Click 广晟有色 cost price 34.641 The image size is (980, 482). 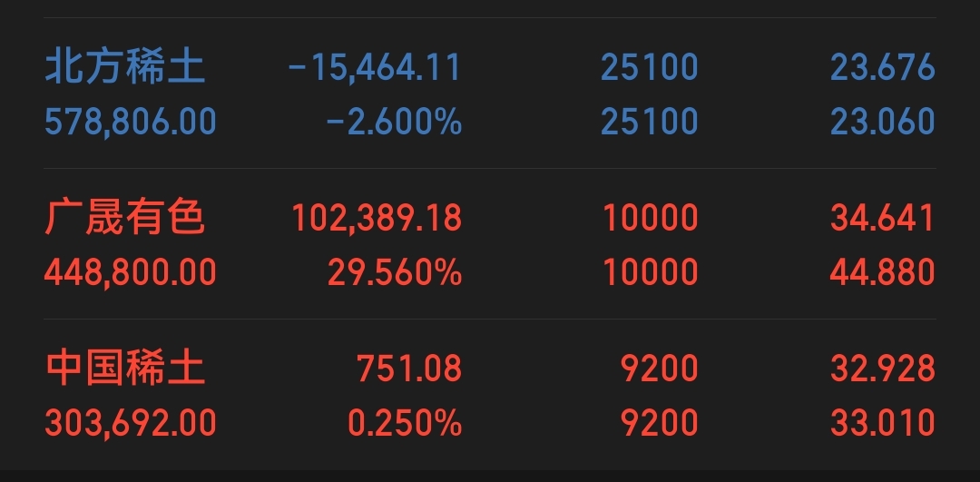(883, 218)
